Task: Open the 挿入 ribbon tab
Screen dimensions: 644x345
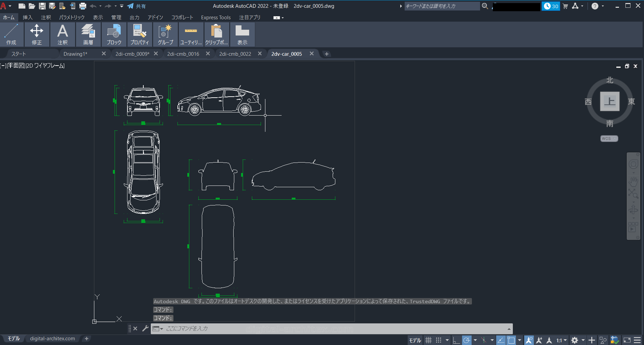Action: (27, 17)
